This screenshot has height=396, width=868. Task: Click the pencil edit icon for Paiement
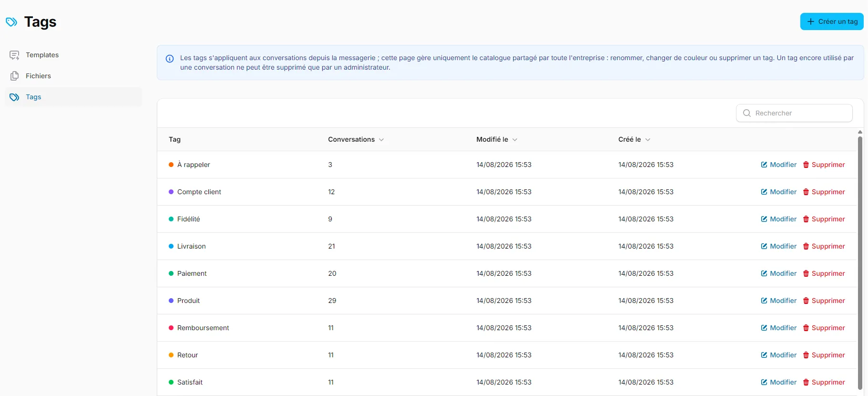764,273
